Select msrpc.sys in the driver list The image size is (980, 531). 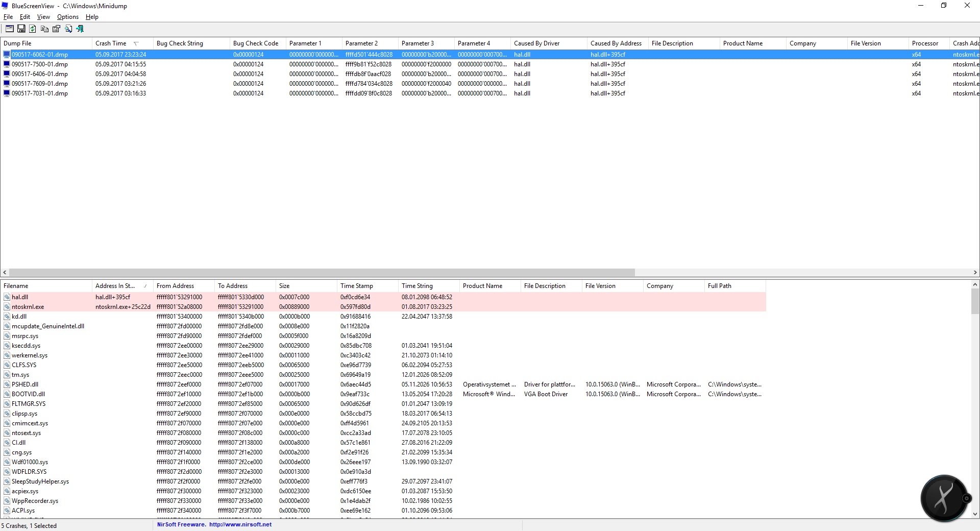[383, 336]
